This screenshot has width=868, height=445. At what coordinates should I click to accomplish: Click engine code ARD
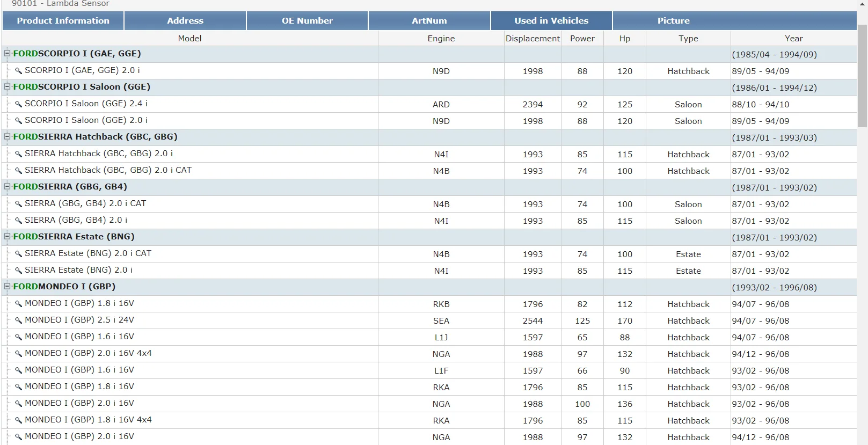441,105
